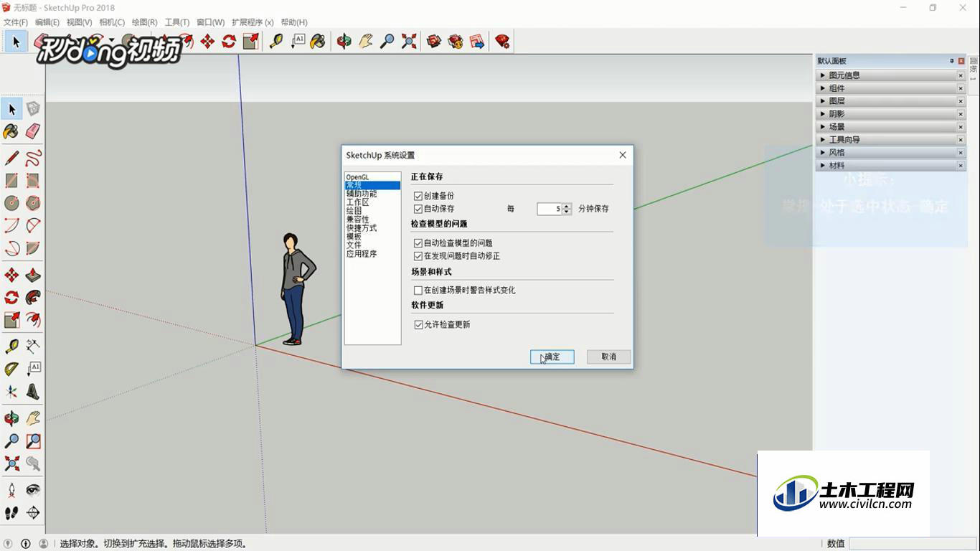This screenshot has height=551, width=980.
Task: Open 3D Warehouse from top toolbar
Action: click(x=434, y=42)
